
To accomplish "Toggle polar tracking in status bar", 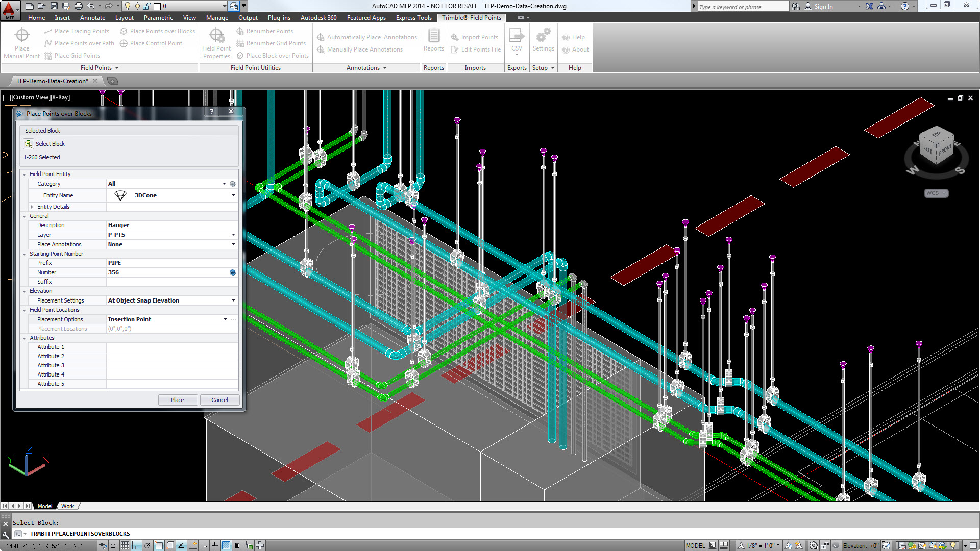I will point(148,545).
